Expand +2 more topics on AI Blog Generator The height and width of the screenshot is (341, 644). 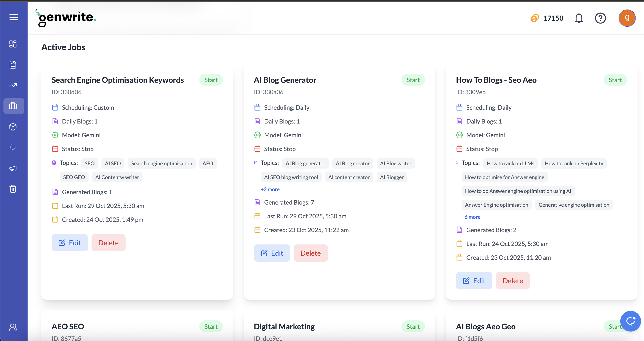(270, 189)
